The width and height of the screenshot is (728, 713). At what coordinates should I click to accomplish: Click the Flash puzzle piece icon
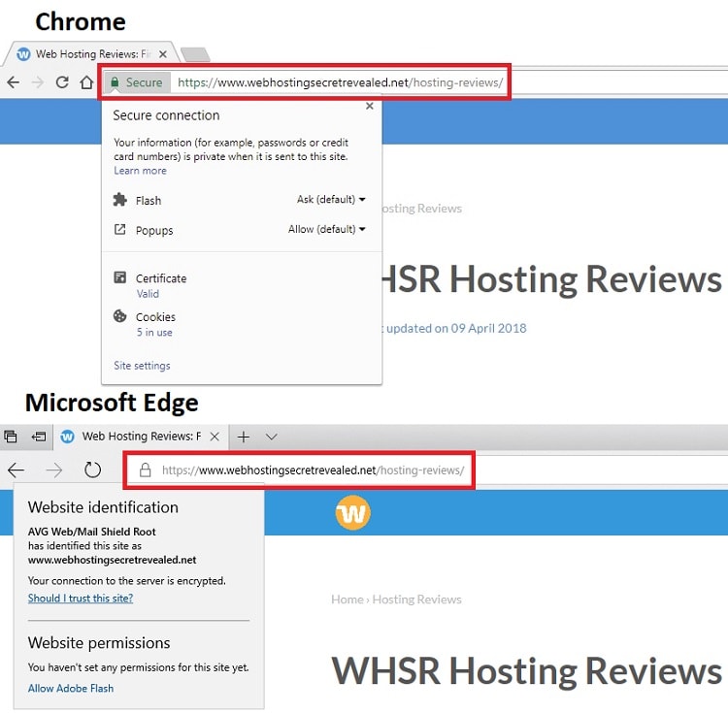click(x=119, y=200)
